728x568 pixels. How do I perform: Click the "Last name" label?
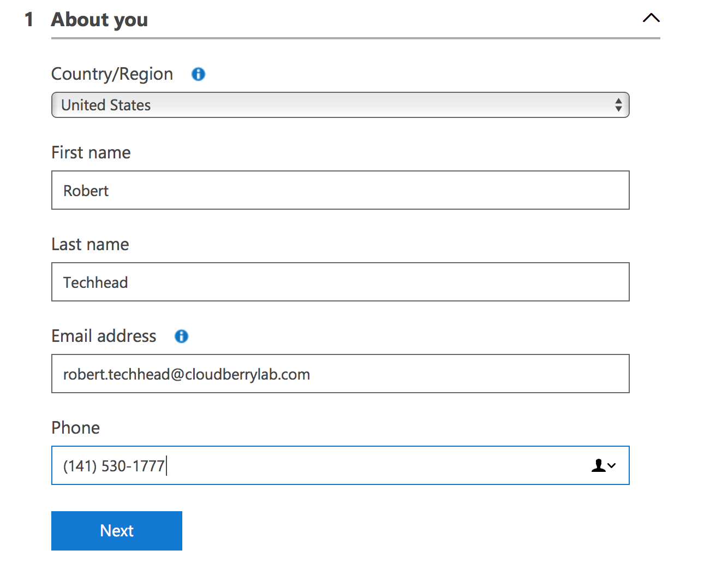pos(90,244)
